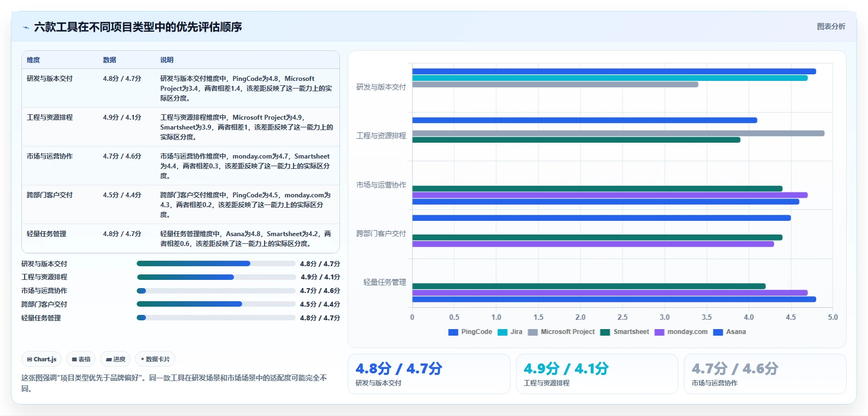Click the gray Microsoft Project bar under 工程与资源排程
The height and width of the screenshot is (416, 868).
[618, 133]
